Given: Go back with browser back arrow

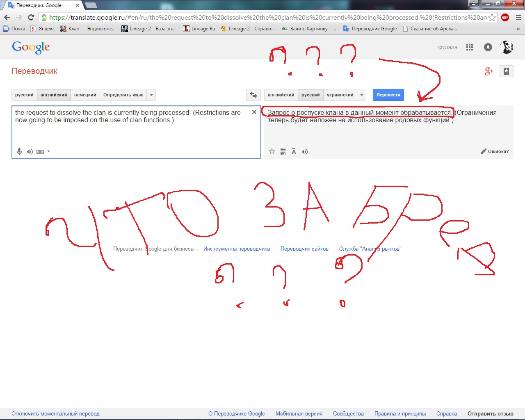Looking at the screenshot, I should pos(7,17).
